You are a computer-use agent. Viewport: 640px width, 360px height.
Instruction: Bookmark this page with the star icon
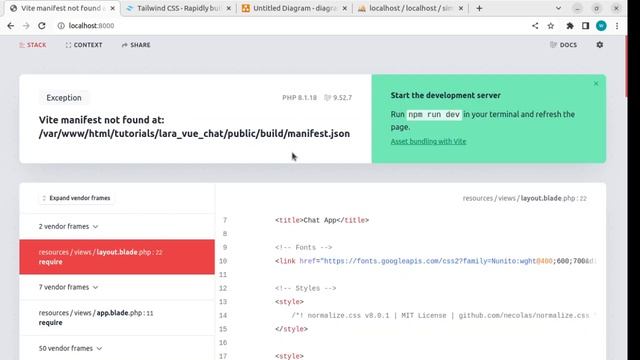[x=551, y=26]
